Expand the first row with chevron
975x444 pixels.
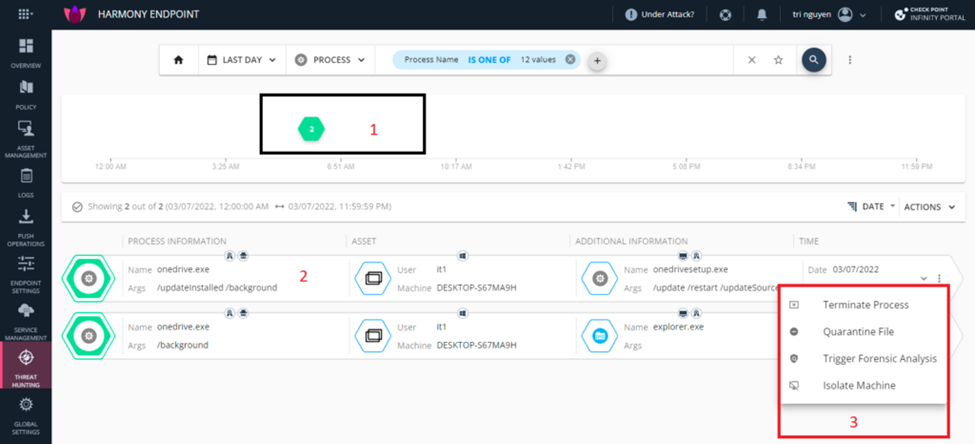[924, 278]
